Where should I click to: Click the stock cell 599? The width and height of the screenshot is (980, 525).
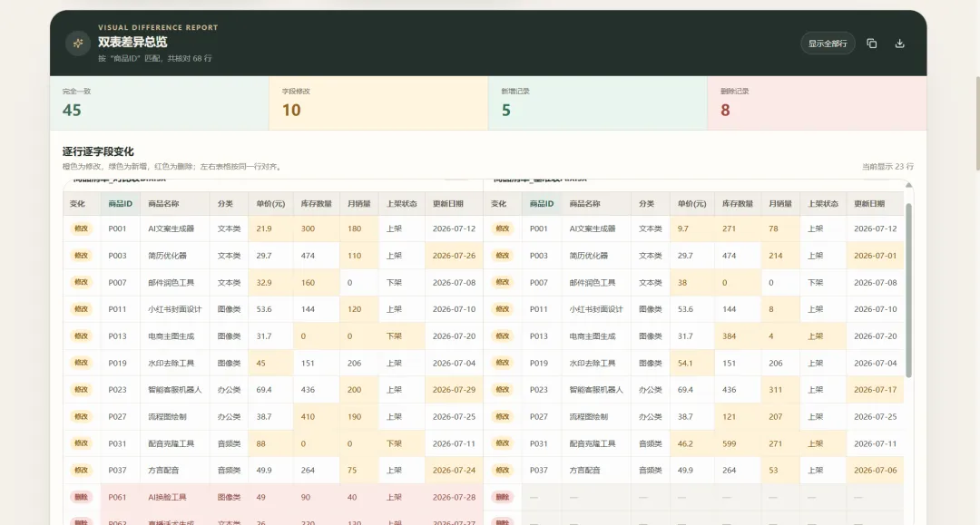(x=738, y=443)
